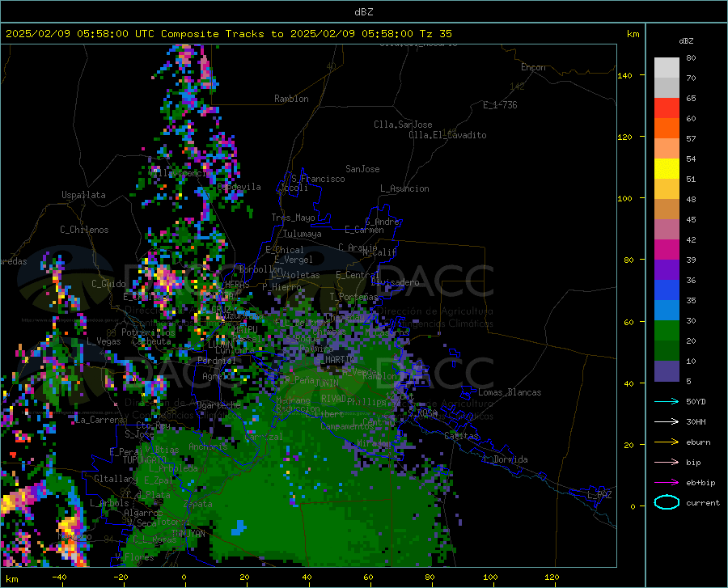
Task: Click the C_Chilenos label
Action: click(84, 230)
